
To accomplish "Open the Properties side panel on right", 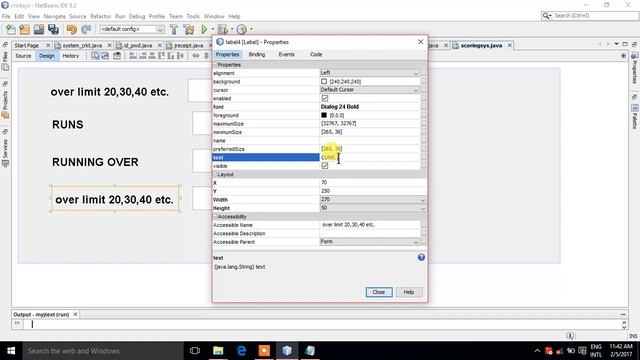I will 635,67.
